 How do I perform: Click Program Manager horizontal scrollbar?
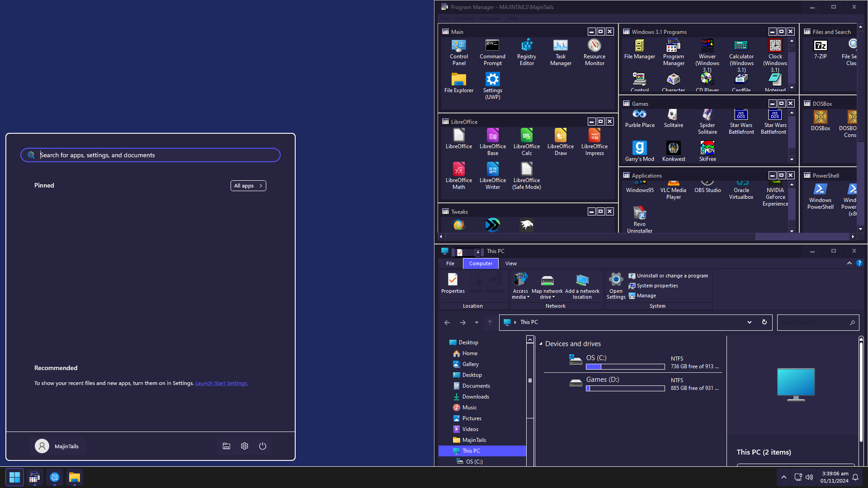pyautogui.click(x=600, y=236)
